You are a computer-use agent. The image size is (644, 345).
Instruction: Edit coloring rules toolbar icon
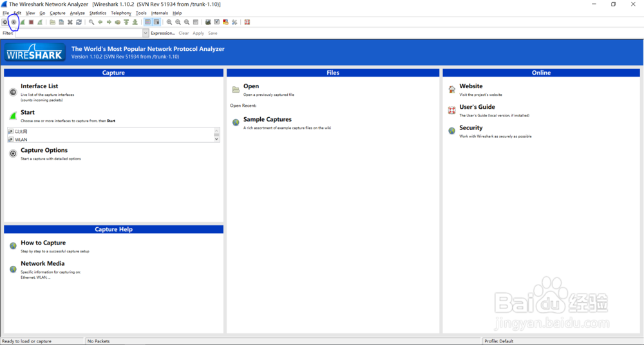pyautogui.click(x=225, y=22)
